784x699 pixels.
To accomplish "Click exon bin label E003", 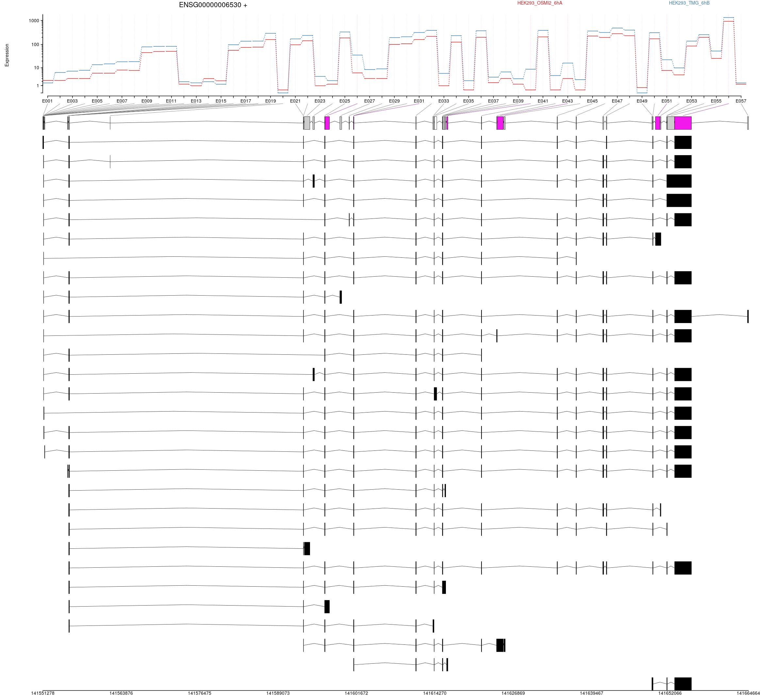I will 72,101.
